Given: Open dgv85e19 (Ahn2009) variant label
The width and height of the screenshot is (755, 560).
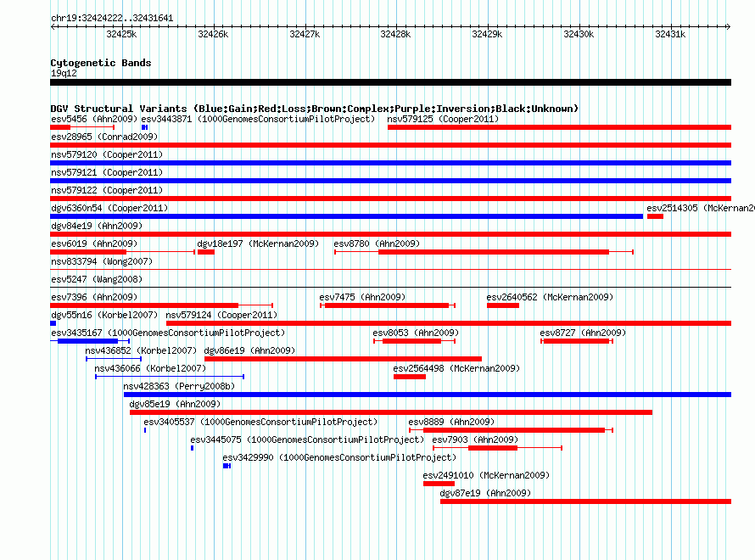Looking at the screenshot, I should tap(176, 404).
